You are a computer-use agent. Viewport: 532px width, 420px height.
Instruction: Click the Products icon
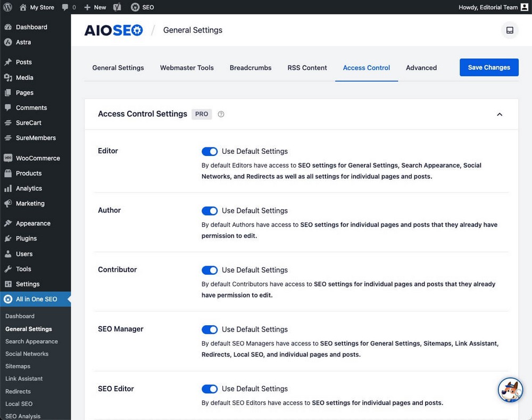click(x=8, y=173)
